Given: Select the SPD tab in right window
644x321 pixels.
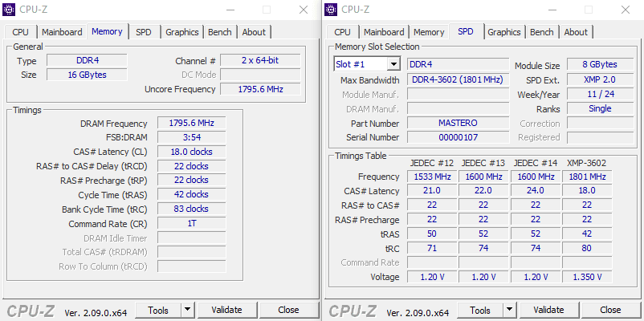Looking at the screenshot, I should (466, 31).
